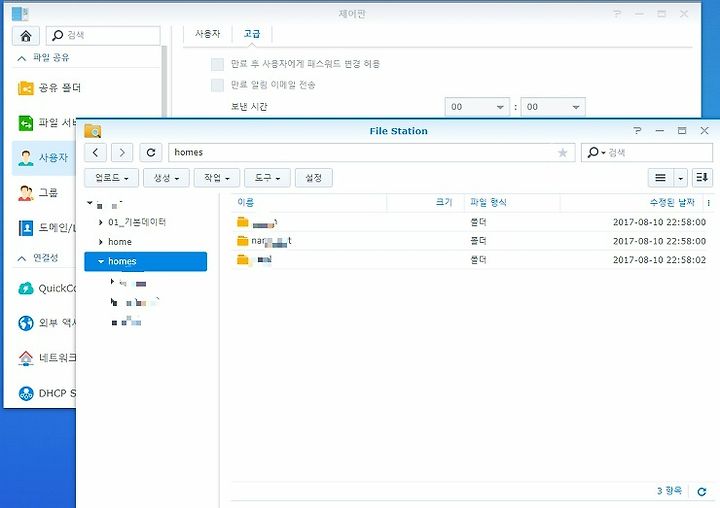720x508 pixels.
Task: Click Control Panel search field
Action: 103,35
